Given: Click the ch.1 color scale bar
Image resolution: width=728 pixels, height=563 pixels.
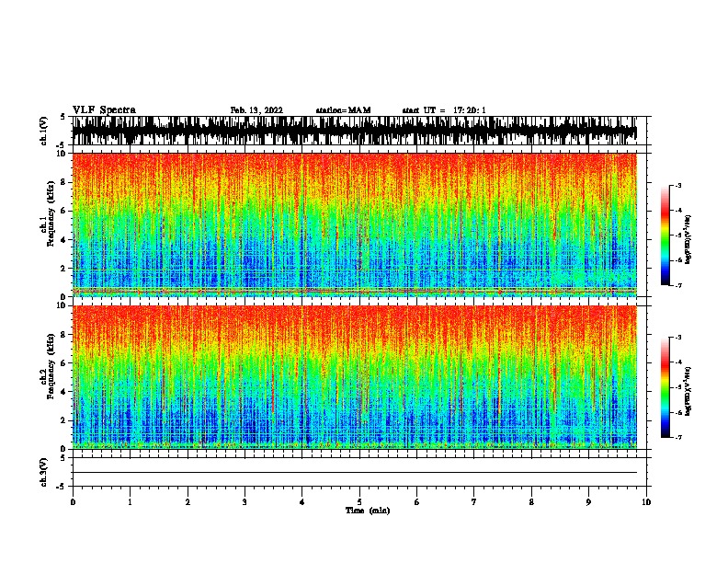Looking at the screenshot, I should click(x=665, y=236).
